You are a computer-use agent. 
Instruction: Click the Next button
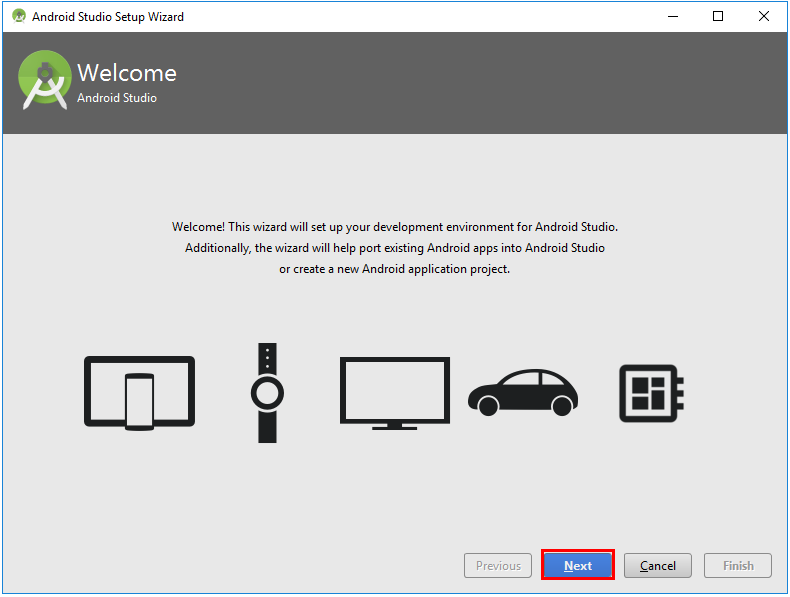point(578,565)
